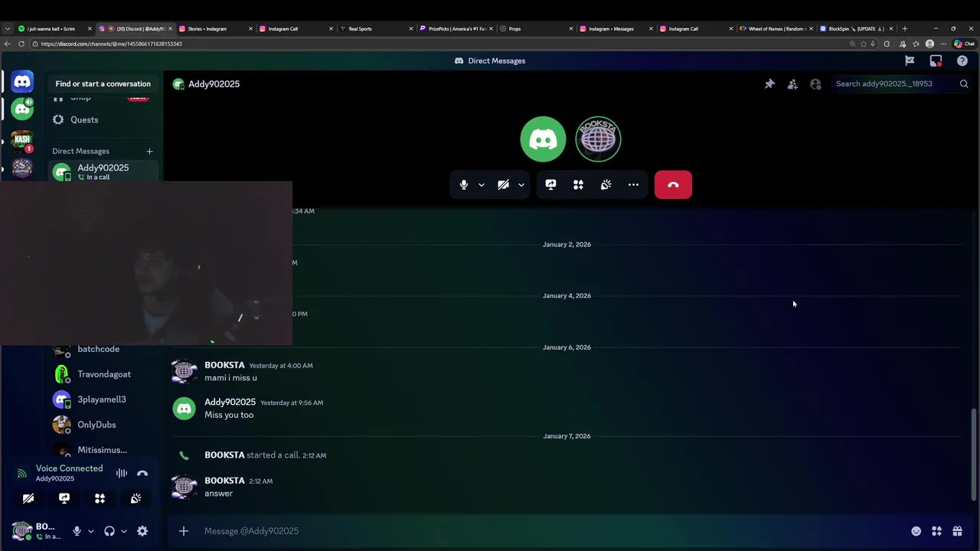Click the browser back arrow
The height and width of the screenshot is (551, 980).
[8, 44]
